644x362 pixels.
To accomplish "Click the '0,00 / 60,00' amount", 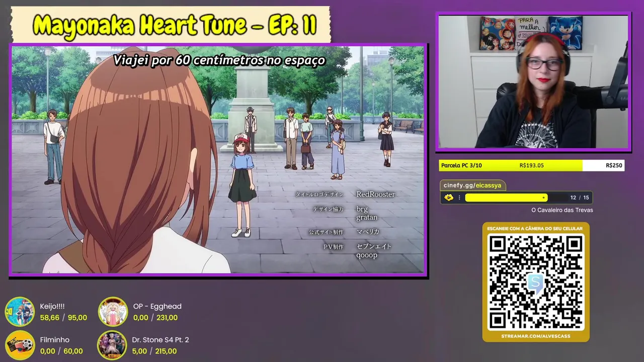I will [61, 351].
